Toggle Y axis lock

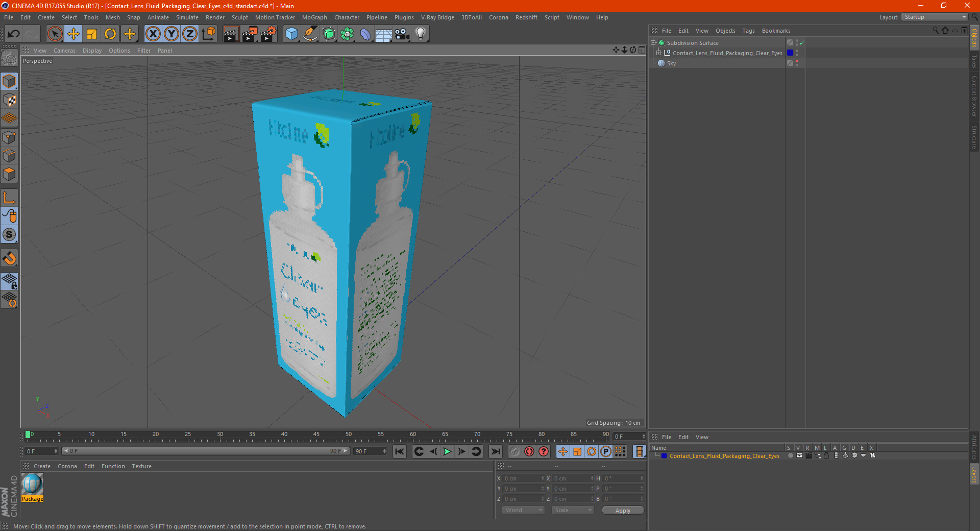[x=171, y=34]
